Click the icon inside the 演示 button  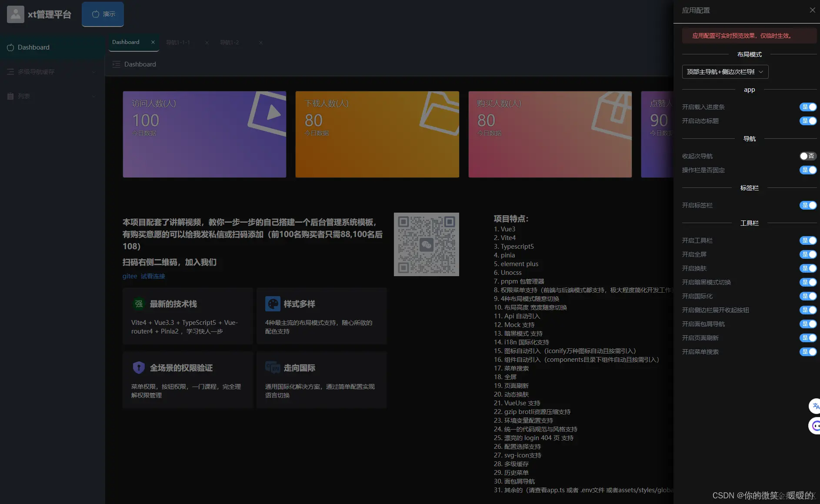pyautogui.click(x=96, y=14)
